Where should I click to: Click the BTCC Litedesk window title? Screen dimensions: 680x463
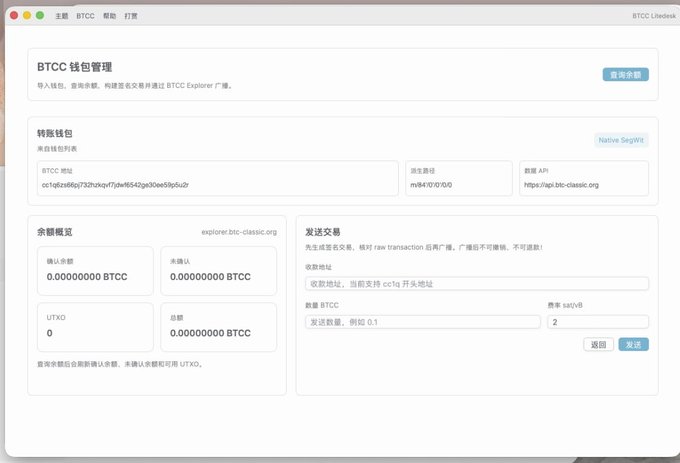654,16
